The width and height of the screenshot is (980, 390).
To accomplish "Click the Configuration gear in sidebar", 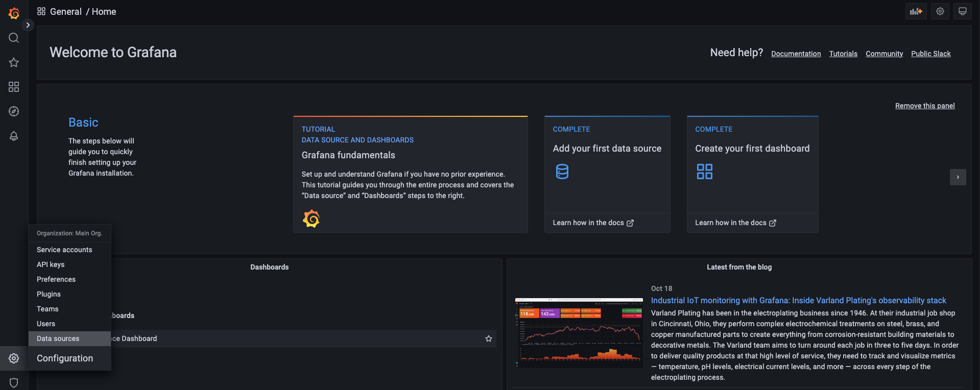I will (14, 358).
